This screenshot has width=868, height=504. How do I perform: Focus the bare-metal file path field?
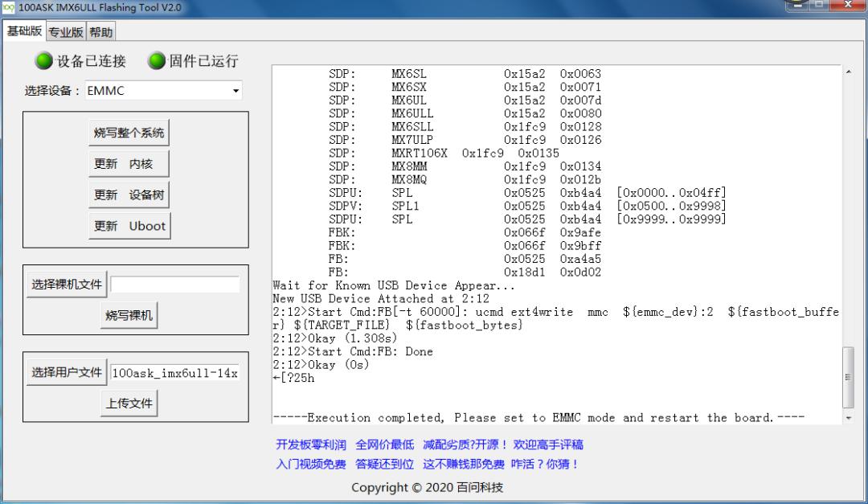coord(175,285)
